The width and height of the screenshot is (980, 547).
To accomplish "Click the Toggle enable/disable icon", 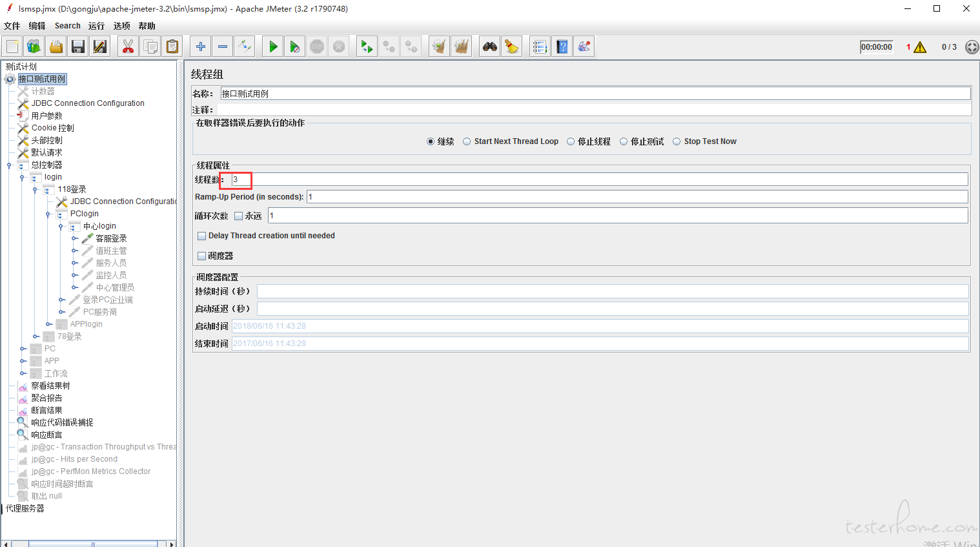I will [x=245, y=46].
